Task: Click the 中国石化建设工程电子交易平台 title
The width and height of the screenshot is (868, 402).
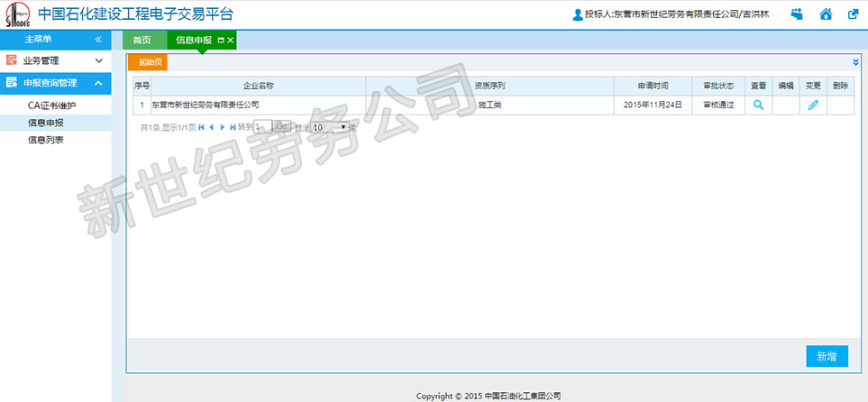Action: [x=135, y=14]
